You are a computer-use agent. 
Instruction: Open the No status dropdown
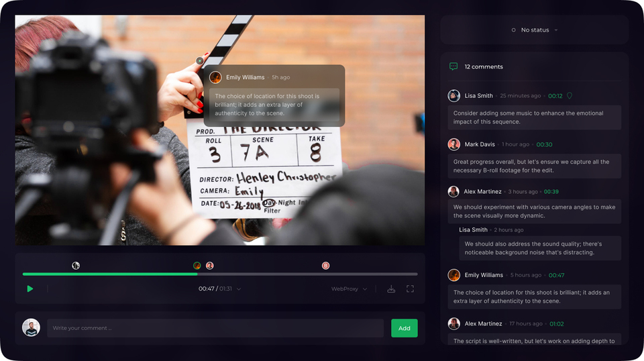(x=535, y=30)
